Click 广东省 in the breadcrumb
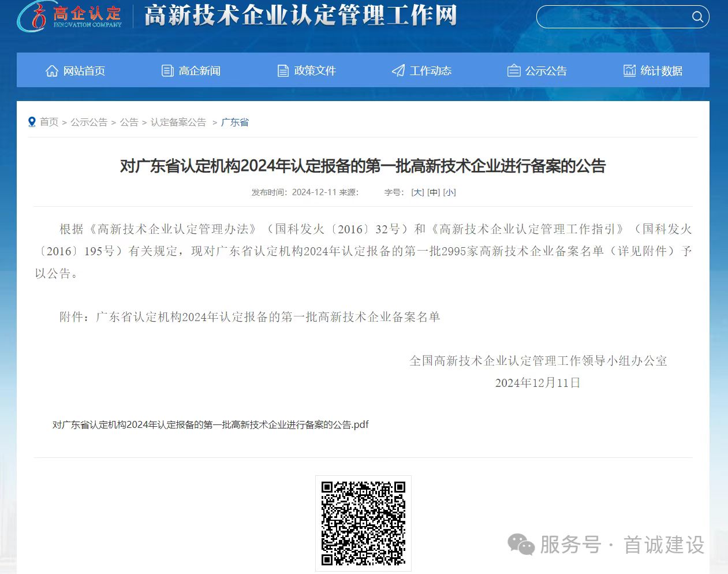 (235, 122)
